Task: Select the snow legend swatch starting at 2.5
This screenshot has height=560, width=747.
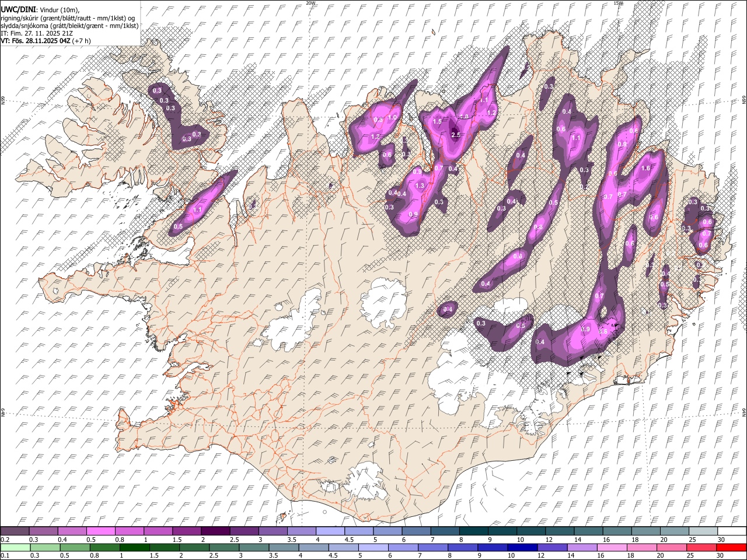Action: coord(244,531)
